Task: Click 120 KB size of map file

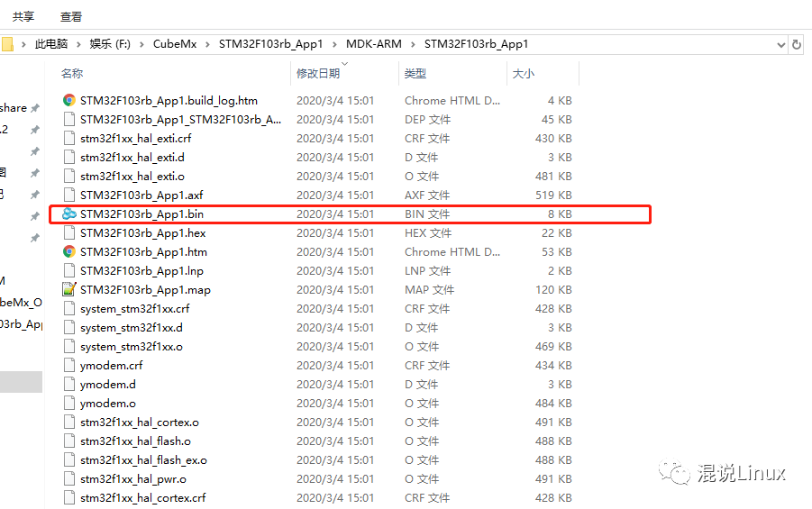Action: pyautogui.click(x=553, y=289)
